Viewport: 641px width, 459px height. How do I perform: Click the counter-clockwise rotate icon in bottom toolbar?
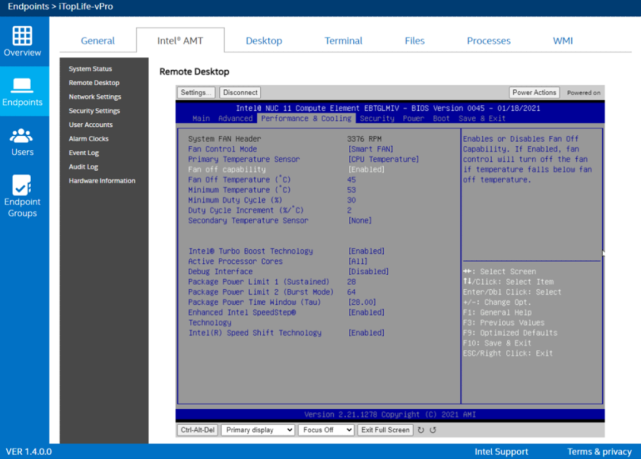pos(432,430)
